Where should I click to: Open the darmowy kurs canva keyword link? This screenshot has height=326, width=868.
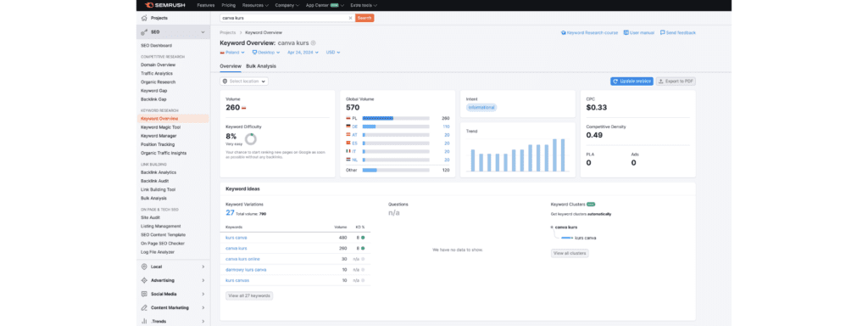click(x=246, y=269)
